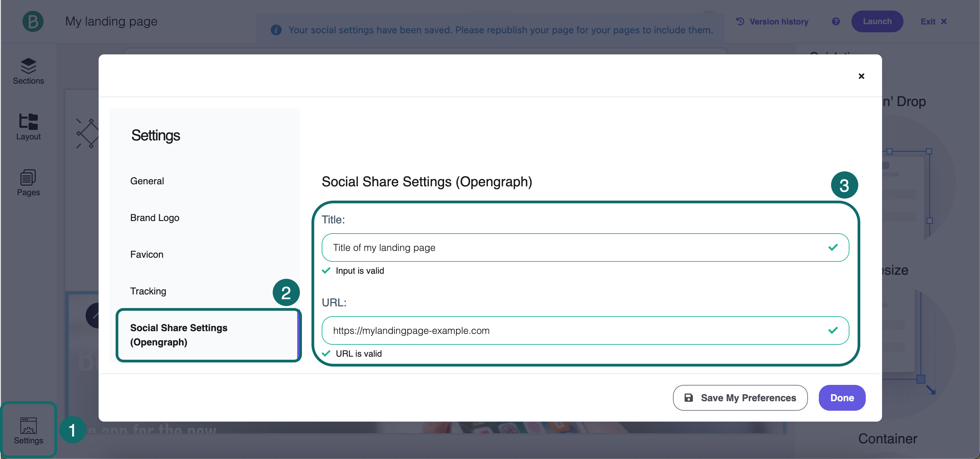
Task: Open Settings from the bottom sidebar
Action: 28,430
